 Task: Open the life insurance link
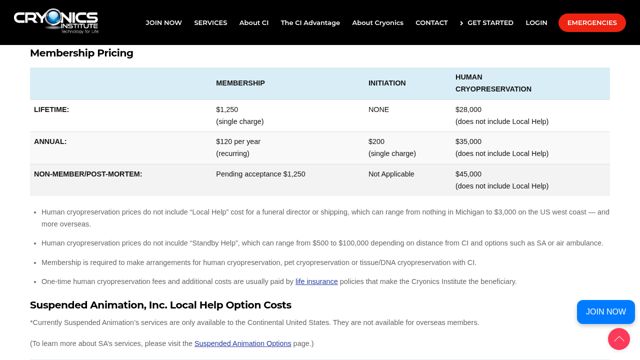pos(316,282)
